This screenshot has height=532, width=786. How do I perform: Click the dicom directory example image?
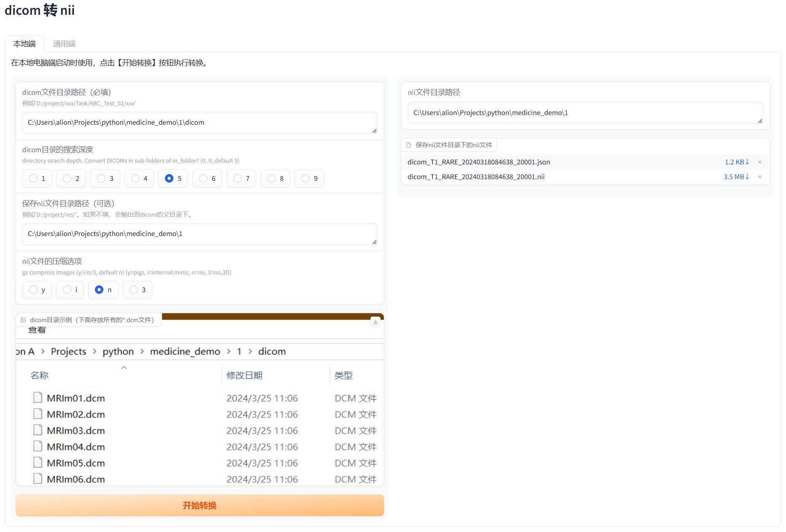point(200,400)
